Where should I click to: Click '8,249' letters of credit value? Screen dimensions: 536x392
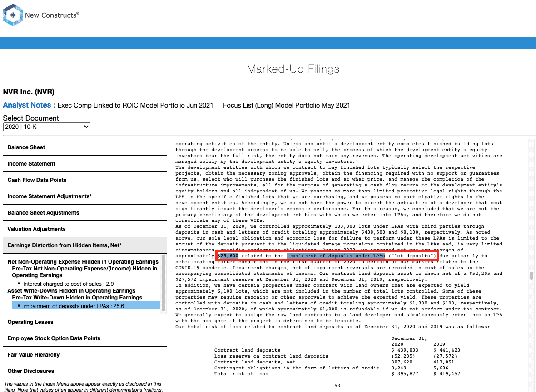399,368
